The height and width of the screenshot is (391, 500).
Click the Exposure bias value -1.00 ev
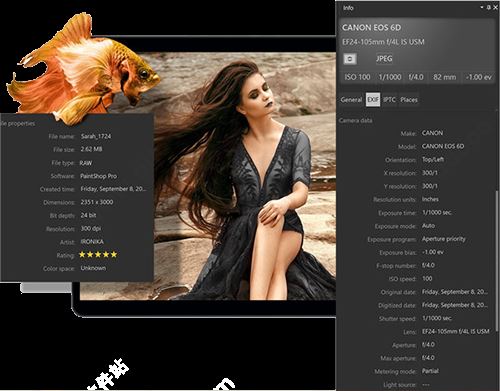[433, 252]
